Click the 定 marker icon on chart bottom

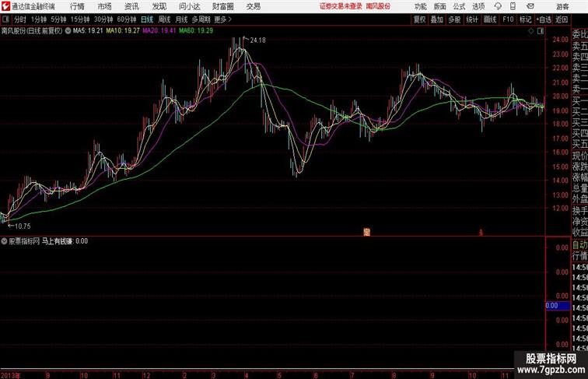tap(367, 232)
